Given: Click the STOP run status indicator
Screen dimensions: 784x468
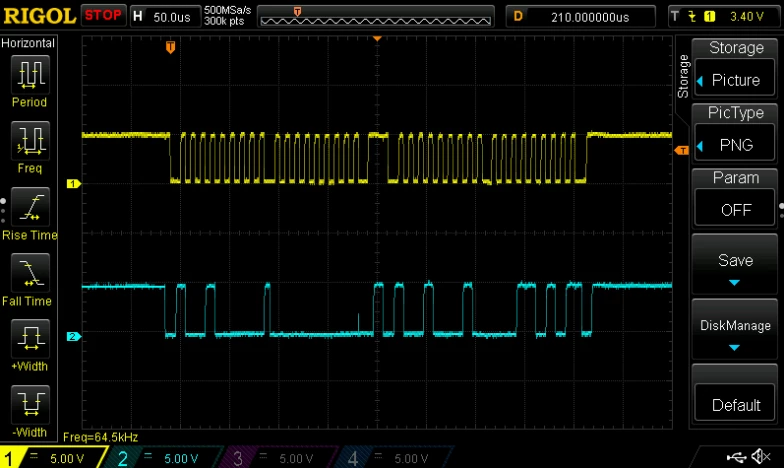Looking at the screenshot, I should coord(104,16).
